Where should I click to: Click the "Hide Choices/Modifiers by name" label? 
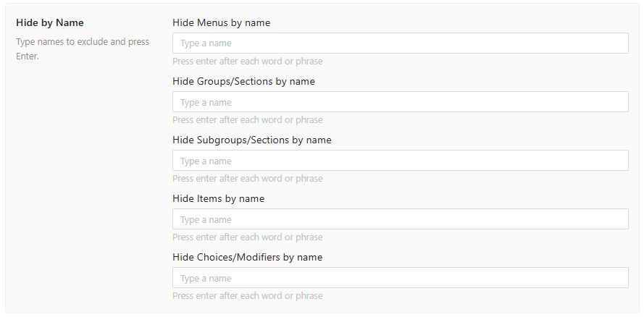(247, 257)
